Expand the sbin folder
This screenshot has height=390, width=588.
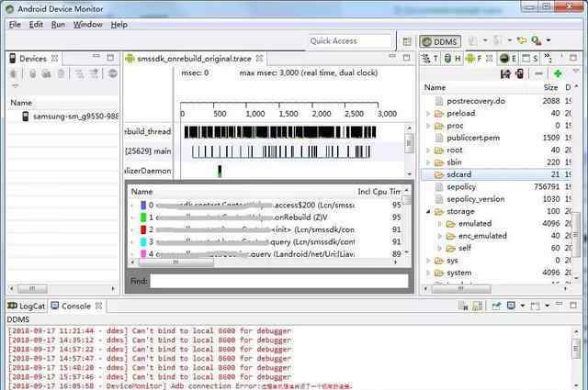pyautogui.click(x=428, y=162)
